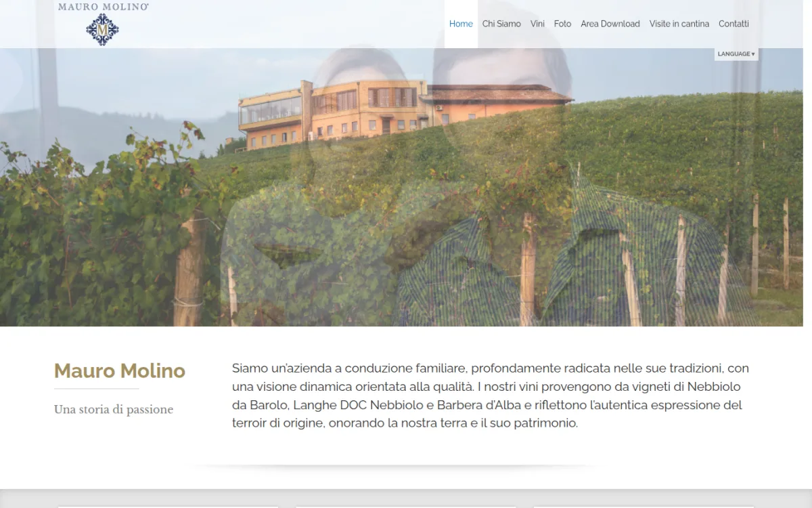The image size is (812, 508).
Task: Open the Area Download page
Action: tap(610, 24)
